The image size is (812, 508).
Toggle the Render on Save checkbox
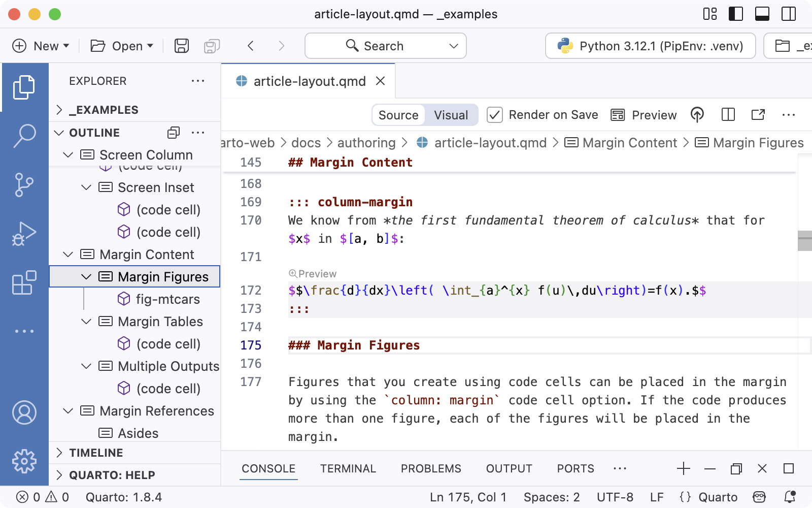[x=494, y=115]
